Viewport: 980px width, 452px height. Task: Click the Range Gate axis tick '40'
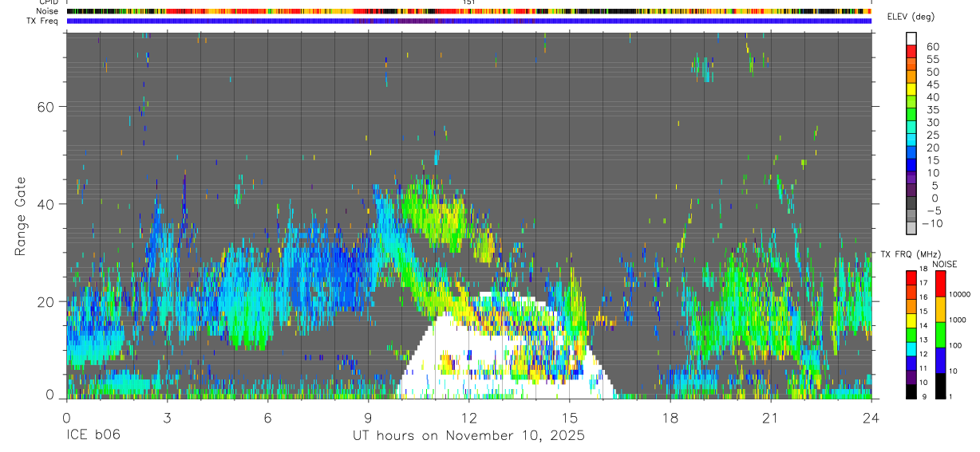tap(46, 204)
